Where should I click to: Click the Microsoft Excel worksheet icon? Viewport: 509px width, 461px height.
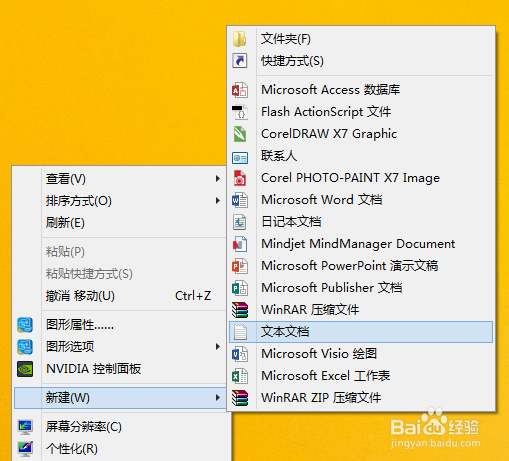240,376
